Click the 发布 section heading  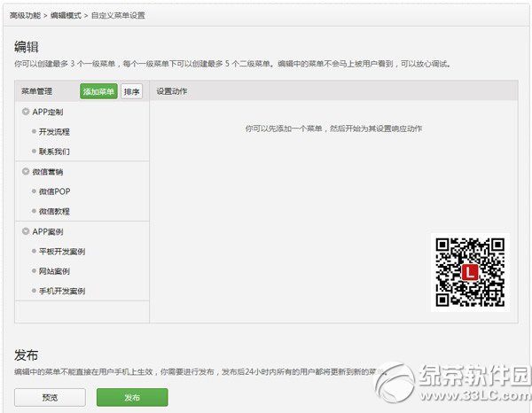26,355
